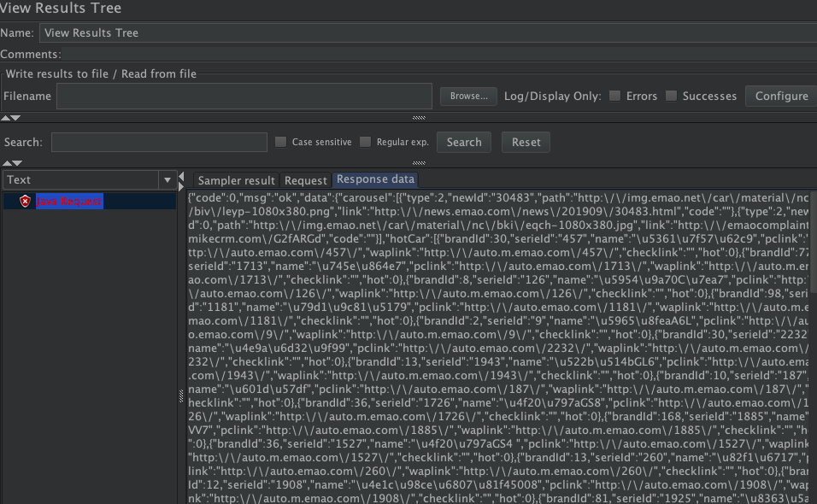Screen dimensions: 817x504
Task: Click the Configure button
Action: (780, 96)
